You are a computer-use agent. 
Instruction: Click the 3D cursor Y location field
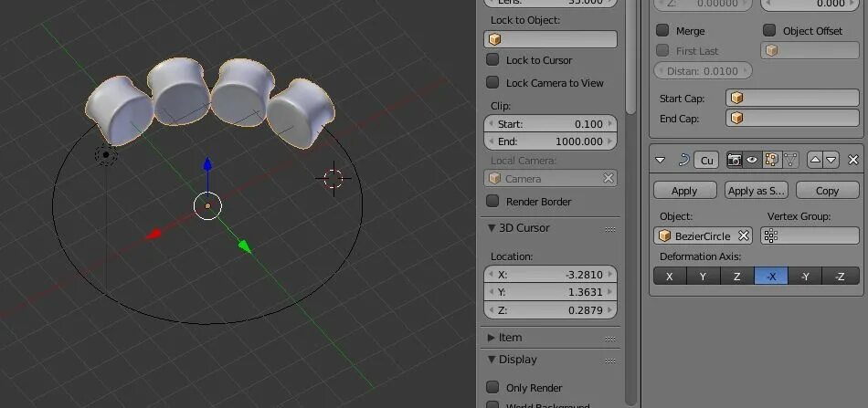point(550,292)
